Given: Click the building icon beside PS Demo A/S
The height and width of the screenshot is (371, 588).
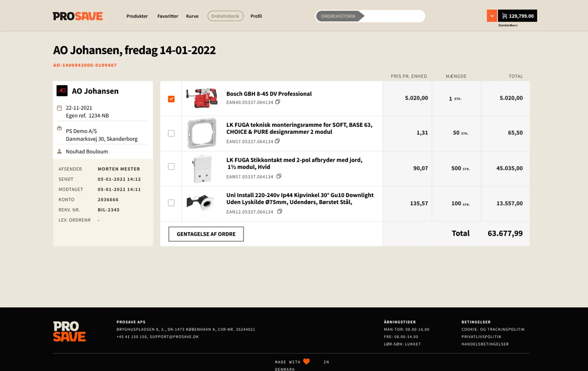Looking at the screenshot, I should (59, 128).
